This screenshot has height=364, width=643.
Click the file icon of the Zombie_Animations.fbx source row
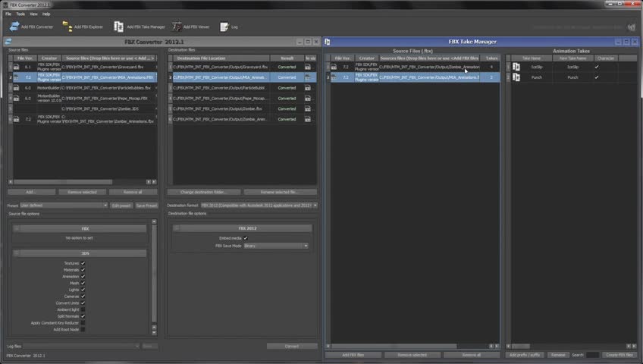pos(17,119)
